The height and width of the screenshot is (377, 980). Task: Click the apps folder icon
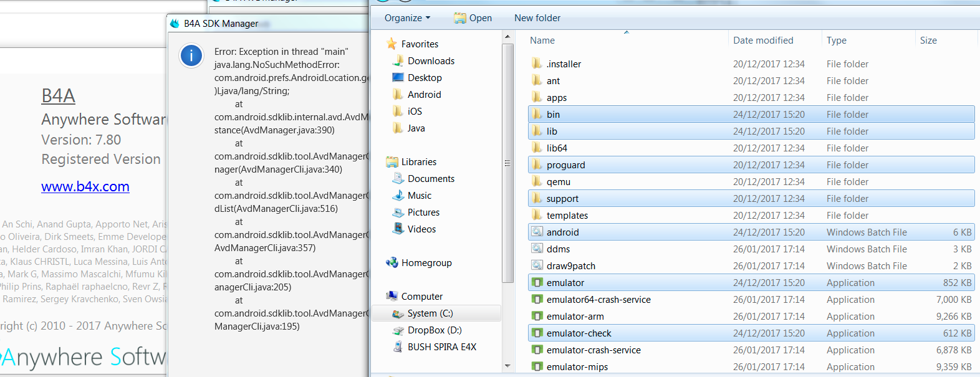coord(537,97)
